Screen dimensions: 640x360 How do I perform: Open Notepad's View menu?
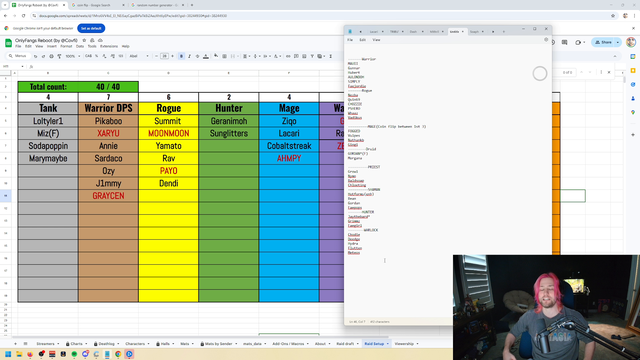376,40
